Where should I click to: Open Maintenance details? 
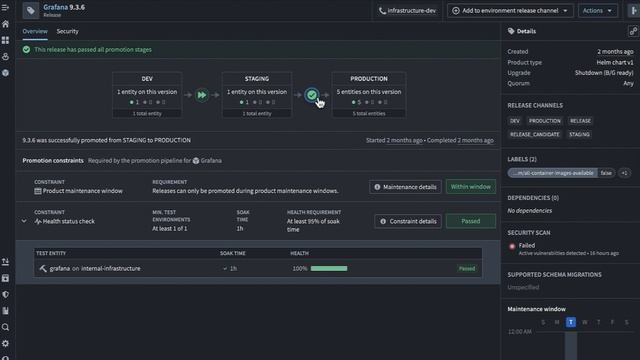[405, 187]
